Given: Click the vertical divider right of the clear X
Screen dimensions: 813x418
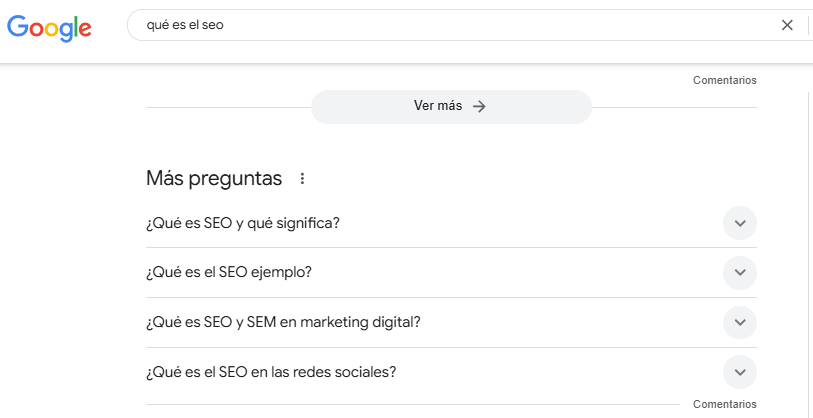Looking at the screenshot, I should pos(808,25).
